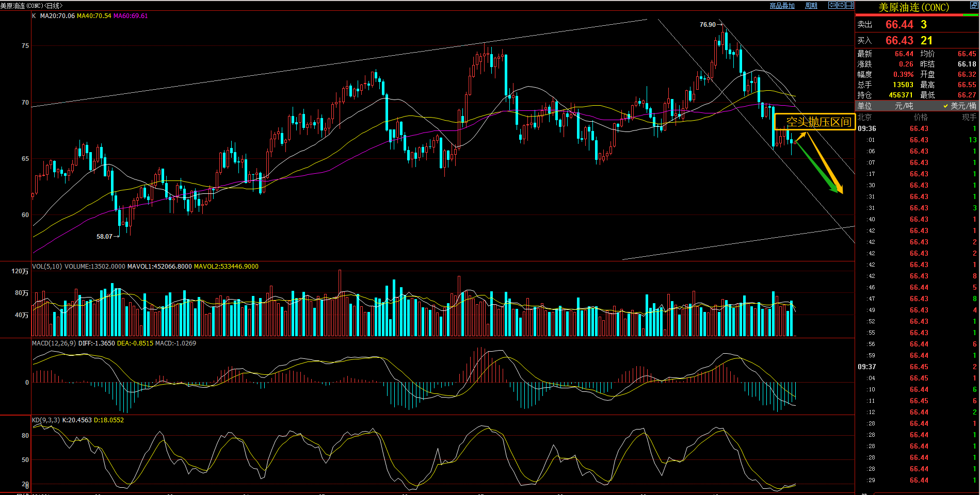This screenshot has height=495, width=980.
Task: Click the D:18.0552 value
Action: click(x=109, y=420)
